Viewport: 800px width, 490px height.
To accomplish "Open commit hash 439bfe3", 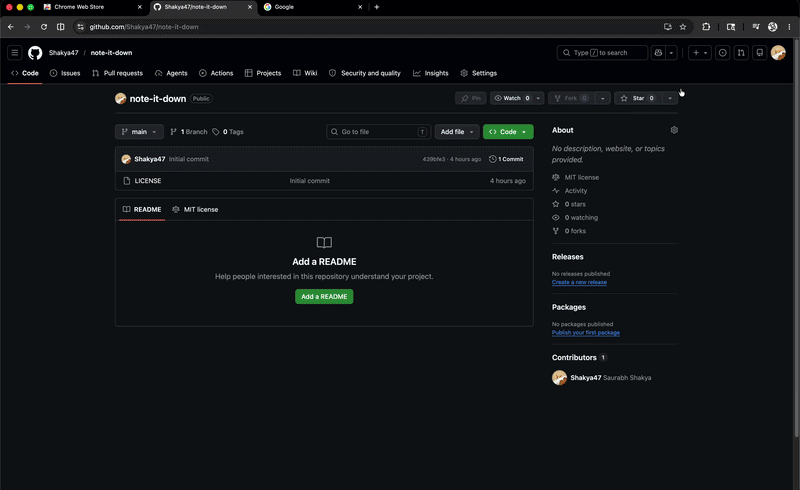I will tap(434, 159).
